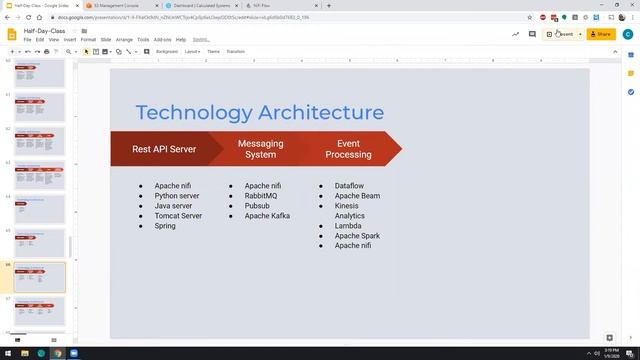
Task: Switch to filmstrip view at the bottom
Action: coord(18,340)
